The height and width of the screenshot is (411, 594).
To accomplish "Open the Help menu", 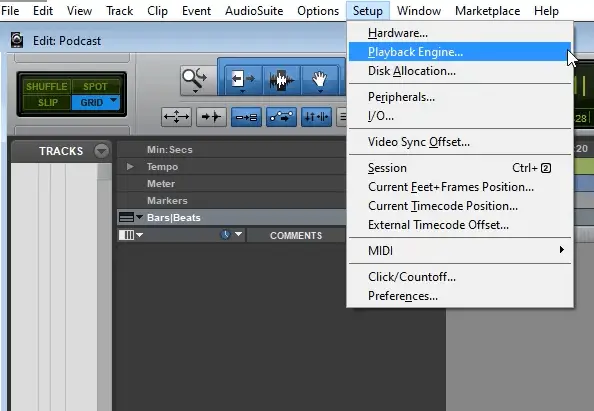I will click(546, 11).
